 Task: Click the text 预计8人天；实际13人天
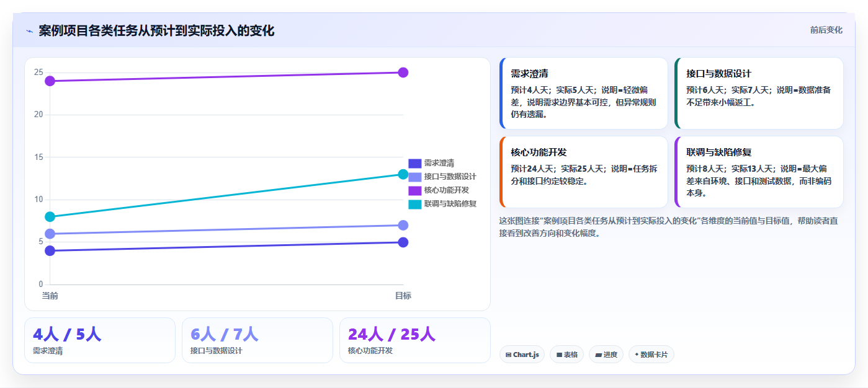click(x=730, y=169)
